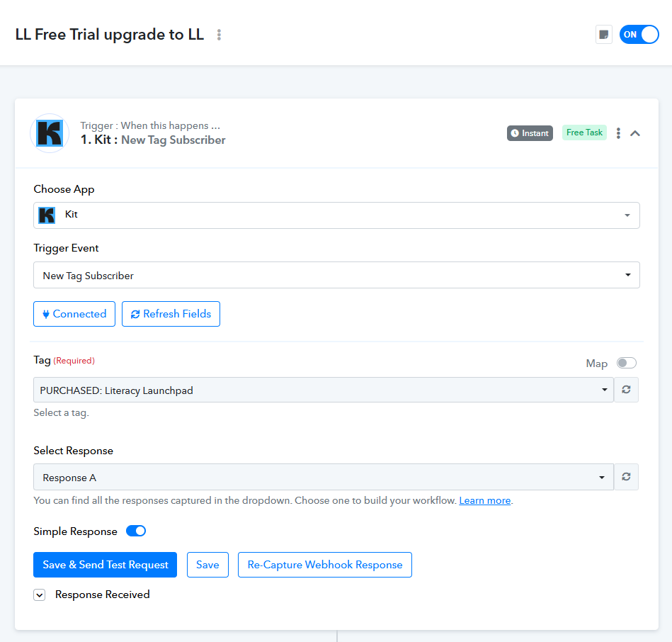This screenshot has width=672, height=642.
Task: Collapse the trigger step with the chevron
Action: coord(635,133)
